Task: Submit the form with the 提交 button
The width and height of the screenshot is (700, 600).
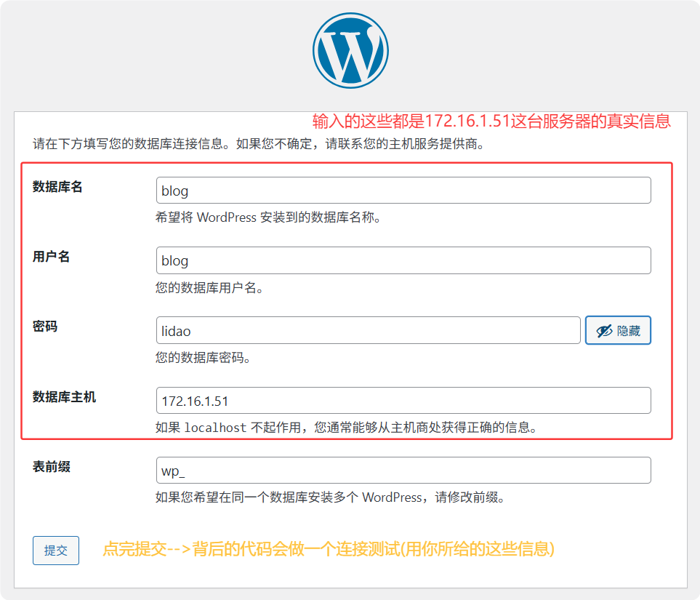Action: pos(56,551)
